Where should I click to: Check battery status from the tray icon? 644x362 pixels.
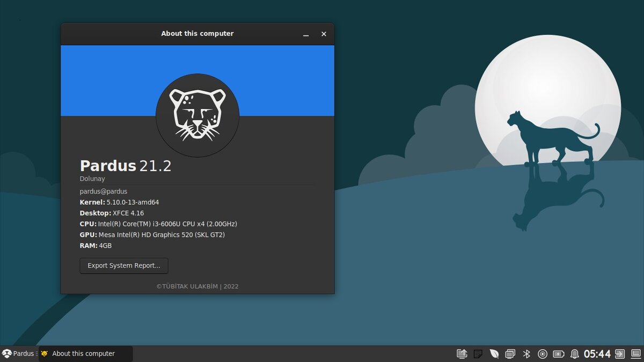pyautogui.click(x=559, y=353)
